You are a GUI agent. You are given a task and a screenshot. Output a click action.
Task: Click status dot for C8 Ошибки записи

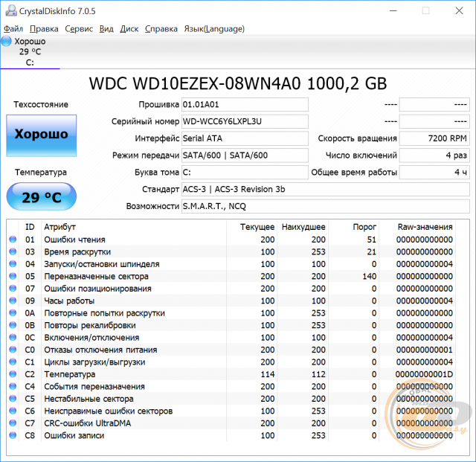point(13,435)
